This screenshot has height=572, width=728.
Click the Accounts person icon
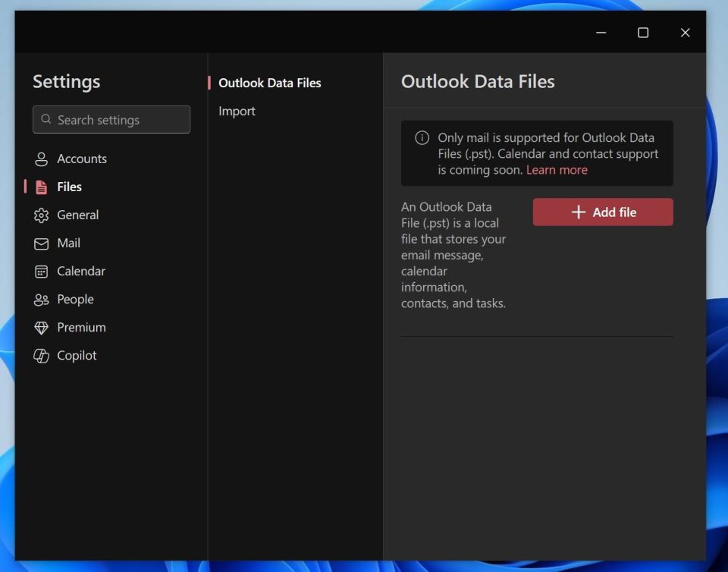tap(42, 159)
